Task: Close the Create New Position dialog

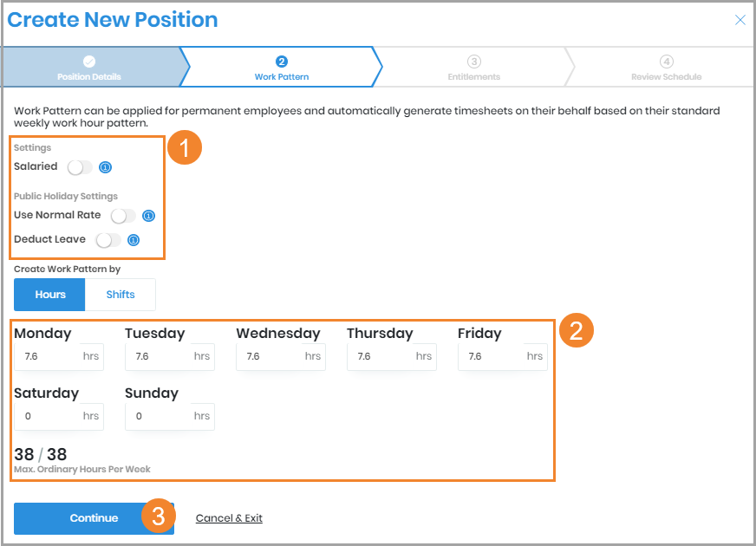Action: click(740, 20)
